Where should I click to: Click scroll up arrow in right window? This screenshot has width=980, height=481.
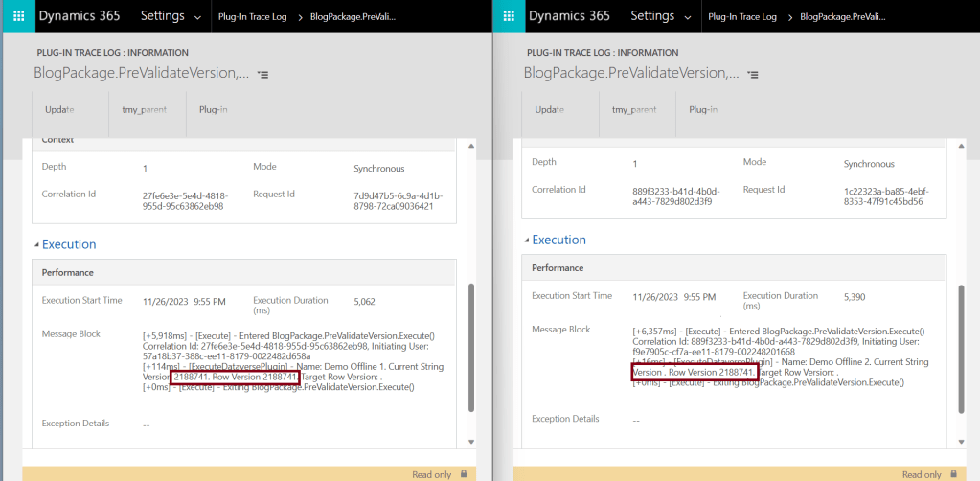(x=961, y=146)
